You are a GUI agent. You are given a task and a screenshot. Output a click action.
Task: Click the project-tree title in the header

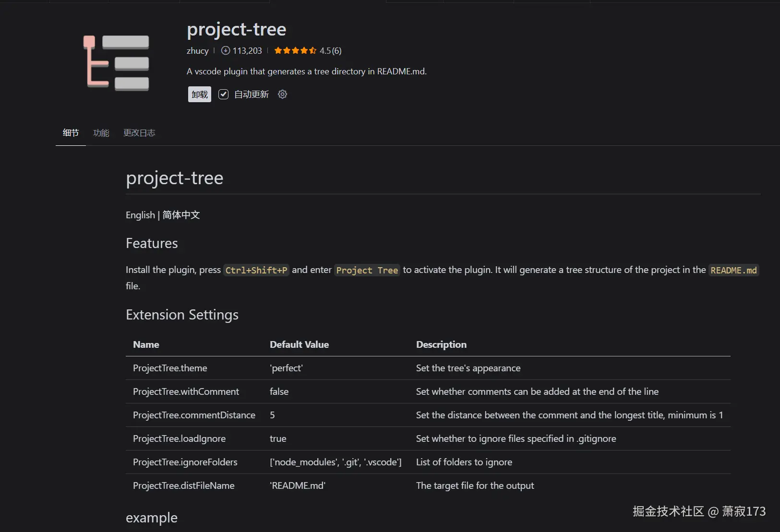(x=236, y=29)
